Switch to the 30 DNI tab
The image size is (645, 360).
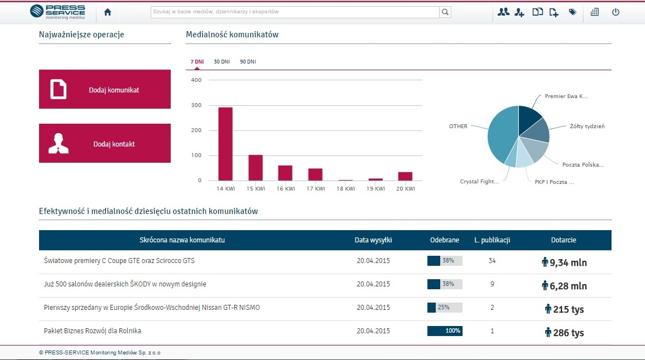coord(222,62)
